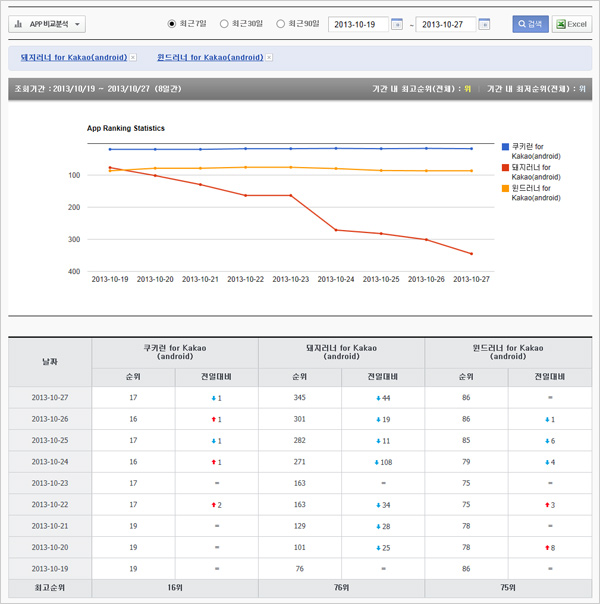Click rank value 345 in 돼지러너 column
Screen dimensions: 600x604
pyautogui.click(x=300, y=398)
